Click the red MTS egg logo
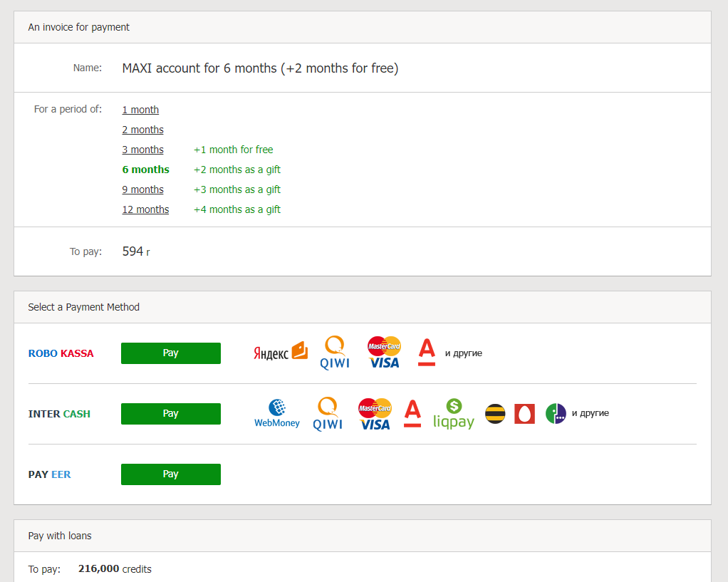728x582 pixels. tap(524, 414)
